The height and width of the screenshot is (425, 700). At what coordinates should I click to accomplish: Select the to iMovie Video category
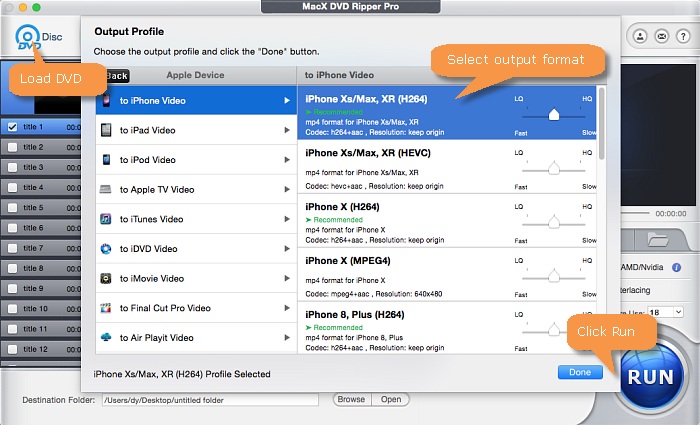[196, 278]
